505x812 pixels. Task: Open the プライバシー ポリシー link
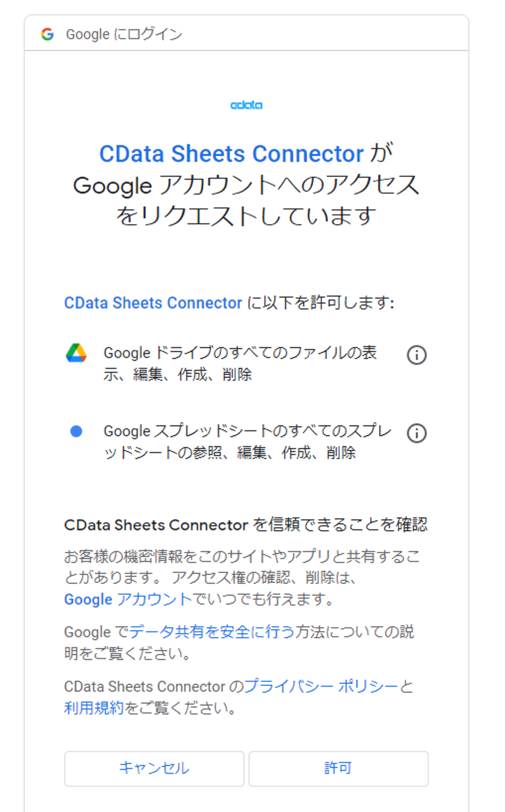(321, 687)
